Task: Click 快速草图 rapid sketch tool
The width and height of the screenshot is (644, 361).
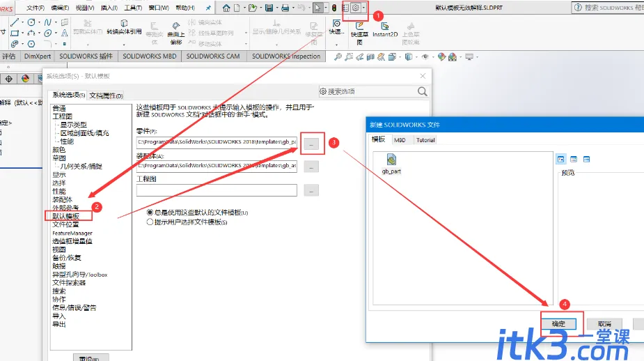Action: [x=359, y=33]
